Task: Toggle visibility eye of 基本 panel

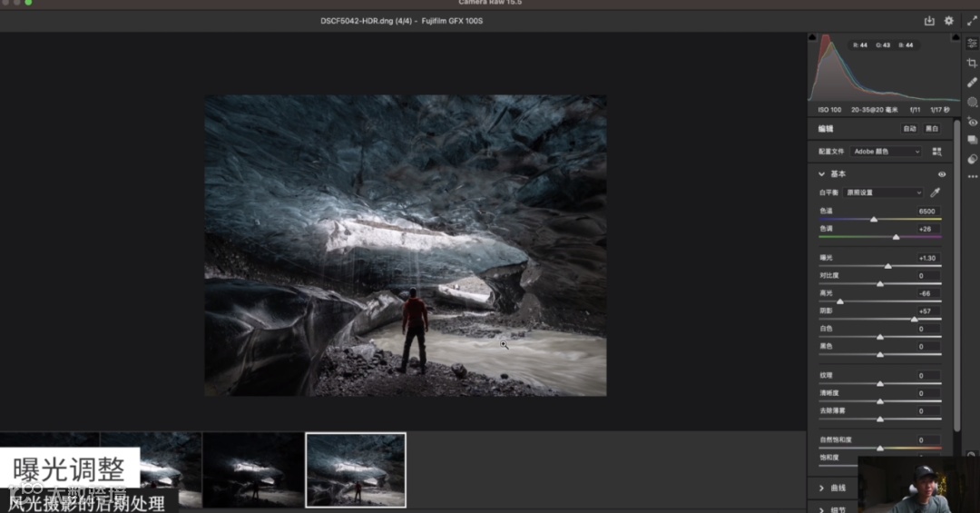Action: 942,174
